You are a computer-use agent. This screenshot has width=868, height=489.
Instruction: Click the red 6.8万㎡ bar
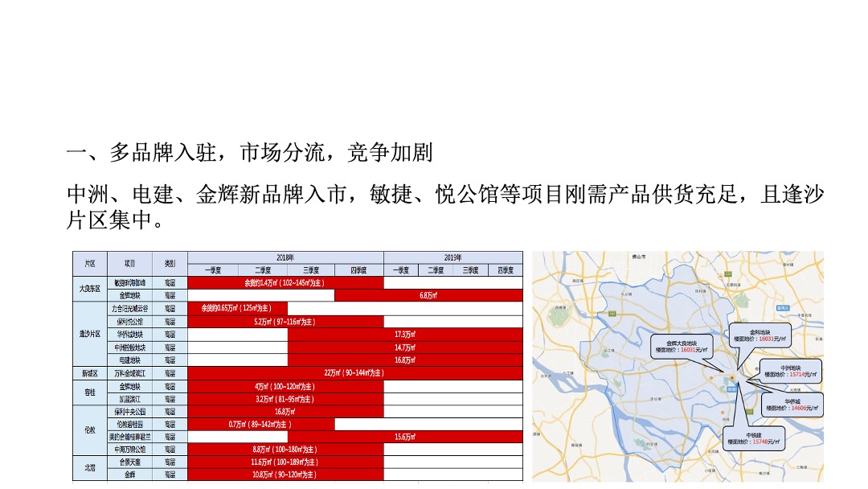click(x=428, y=295)
